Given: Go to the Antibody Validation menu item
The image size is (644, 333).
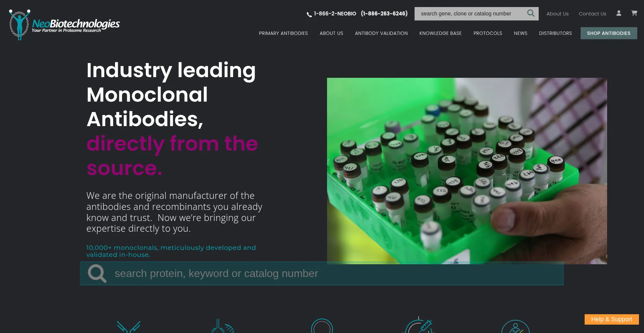Looking at the screenshot, I should [x=381, y=33].
